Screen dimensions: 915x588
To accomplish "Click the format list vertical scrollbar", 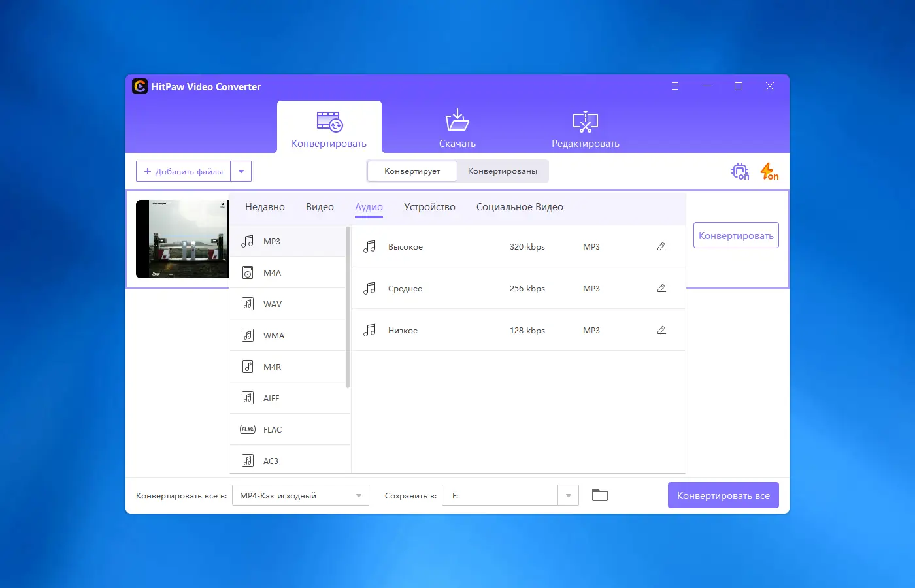I will tap(348, 307).
